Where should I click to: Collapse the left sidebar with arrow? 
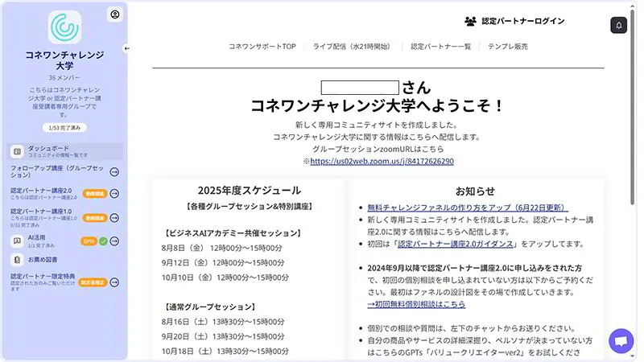(126, 49)
